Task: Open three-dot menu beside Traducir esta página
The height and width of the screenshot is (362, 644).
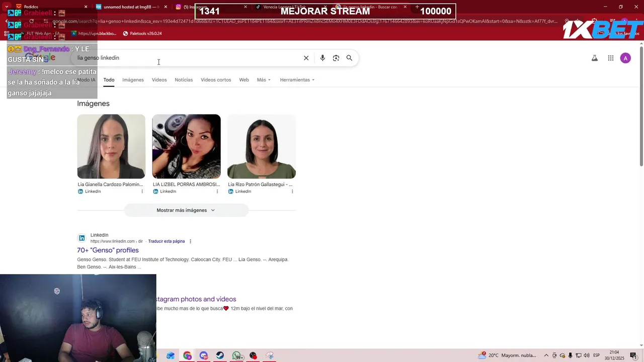Action: 190,241
